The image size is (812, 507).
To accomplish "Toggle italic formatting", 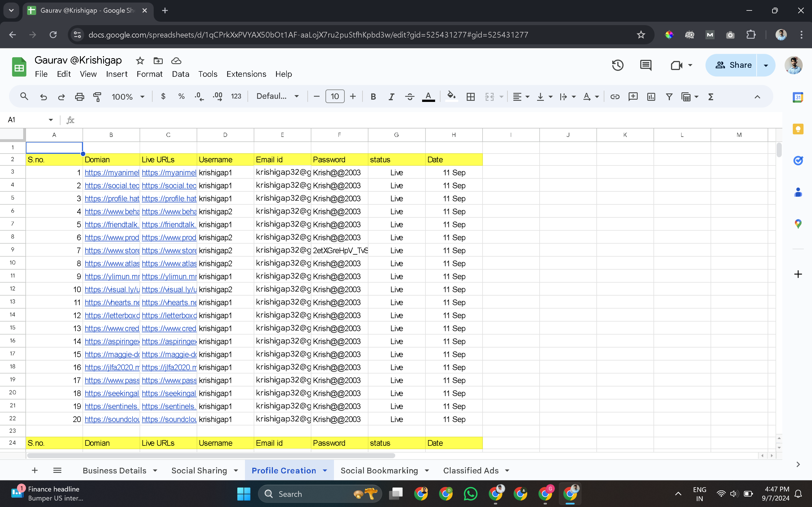I will [391, 97].
